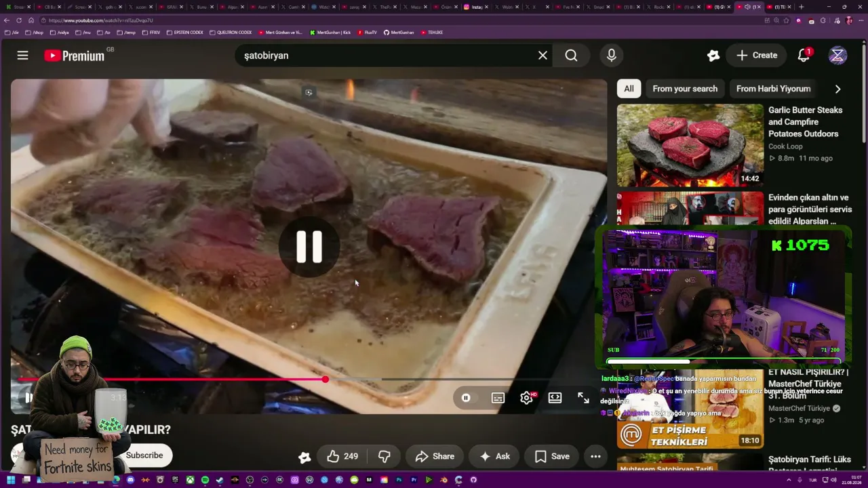Click the TUR keyboard language indicator
The image size is (868, 488).
pos(812,480)
